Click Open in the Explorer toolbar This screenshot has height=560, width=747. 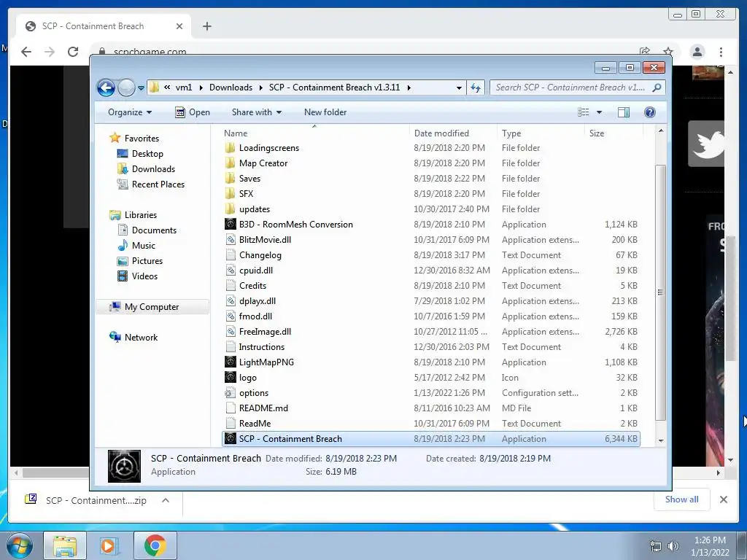tap(193, 112)
